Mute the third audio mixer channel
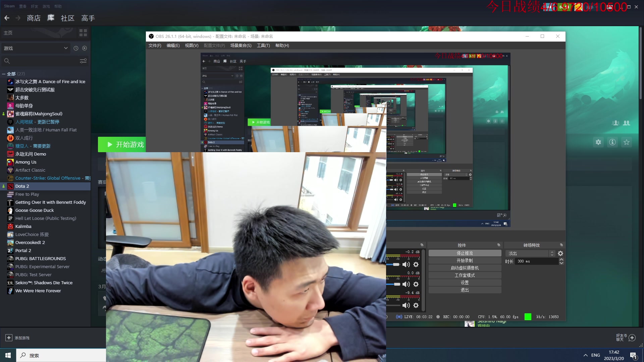This screenshot has height=362, width=644. point(406,305)
